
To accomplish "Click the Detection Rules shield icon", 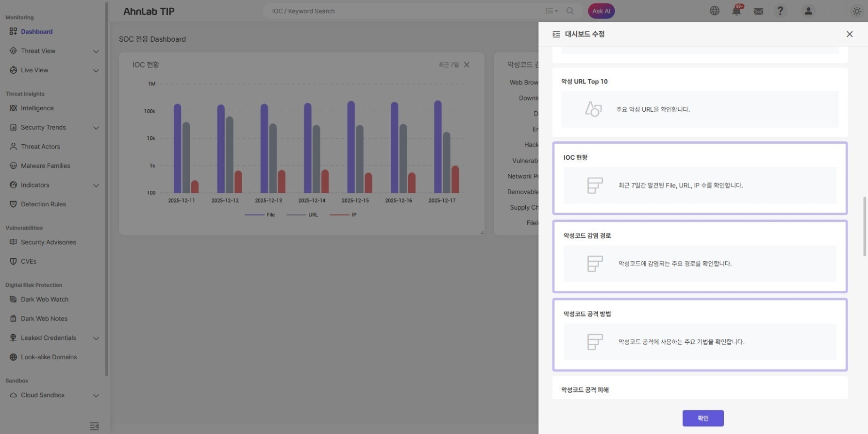I will [13, 204].
